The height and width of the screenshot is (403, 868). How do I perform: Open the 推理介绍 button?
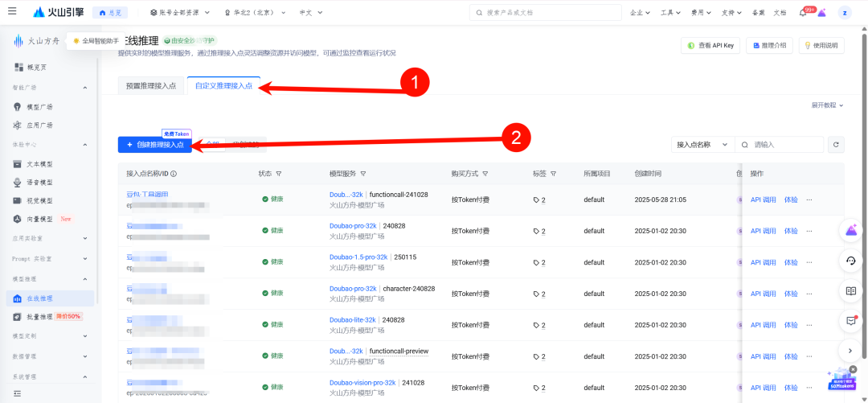(769, 46)
